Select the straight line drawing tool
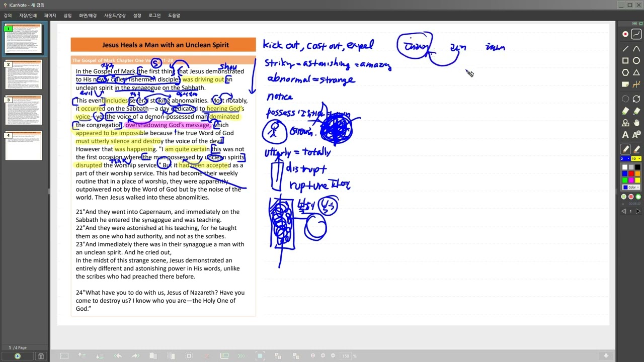Image resolution: width=644 pixels, height=362 pixels. click(x=625, y=49)
